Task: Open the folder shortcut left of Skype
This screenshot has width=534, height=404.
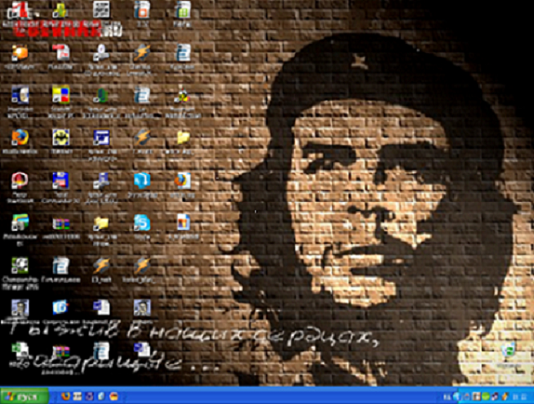Action: coord(101,223)
